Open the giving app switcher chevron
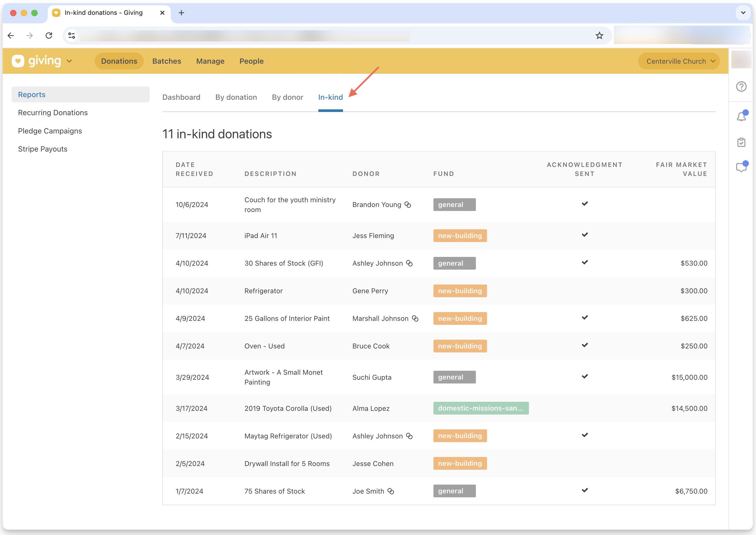 [x=69, y=61]
